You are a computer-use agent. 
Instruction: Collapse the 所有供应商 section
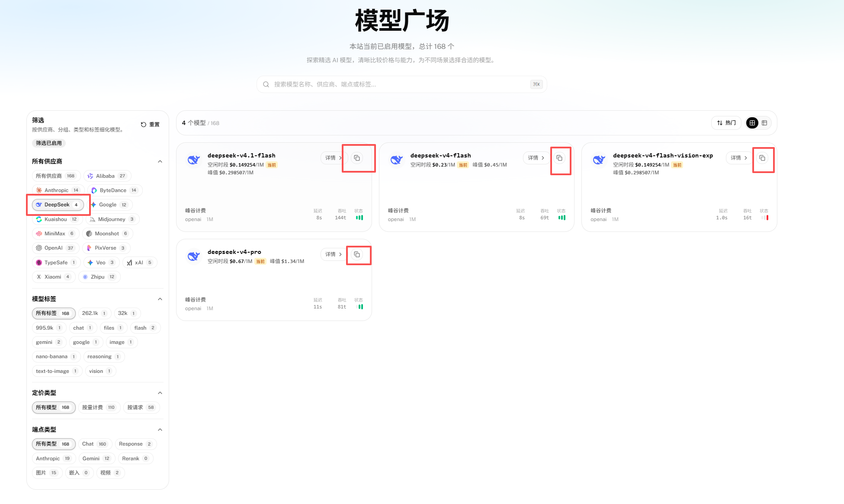coord(160,161)
